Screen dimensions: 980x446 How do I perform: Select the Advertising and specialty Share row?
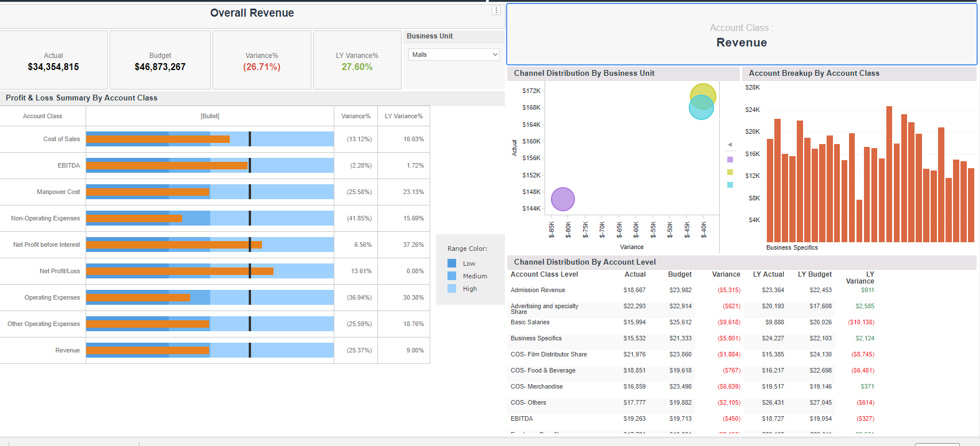click(x=692, y=309)
